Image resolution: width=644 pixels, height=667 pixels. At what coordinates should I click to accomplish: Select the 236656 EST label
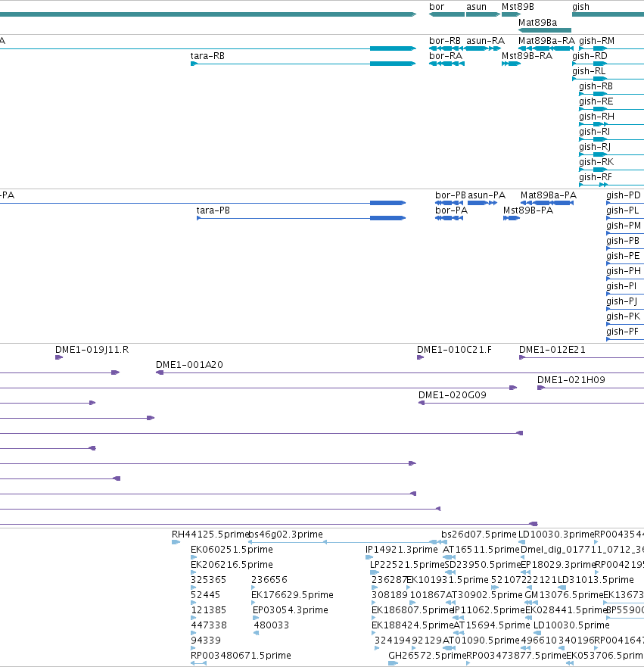tap(269, 580)
